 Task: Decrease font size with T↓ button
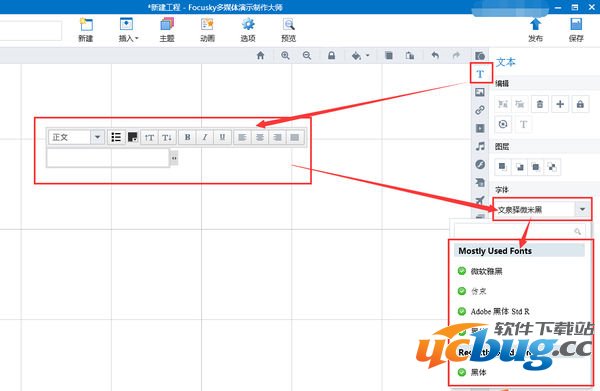(167, 137)
